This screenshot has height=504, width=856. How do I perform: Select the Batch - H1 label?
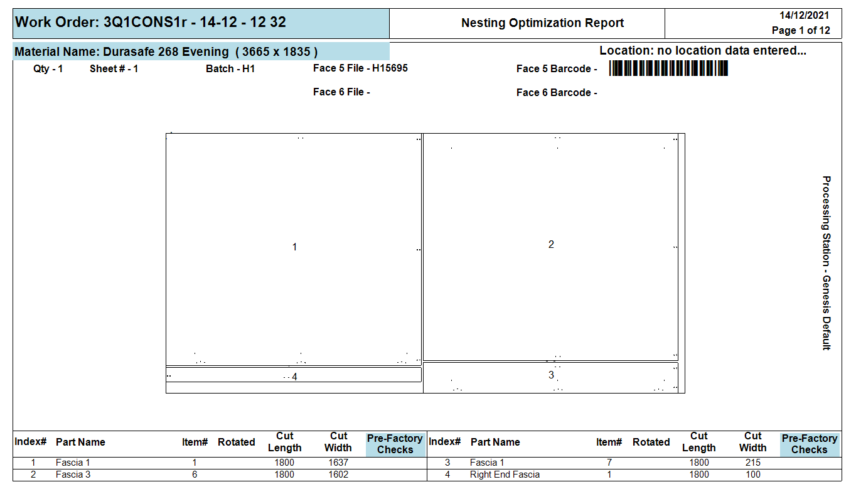[230, 69]
